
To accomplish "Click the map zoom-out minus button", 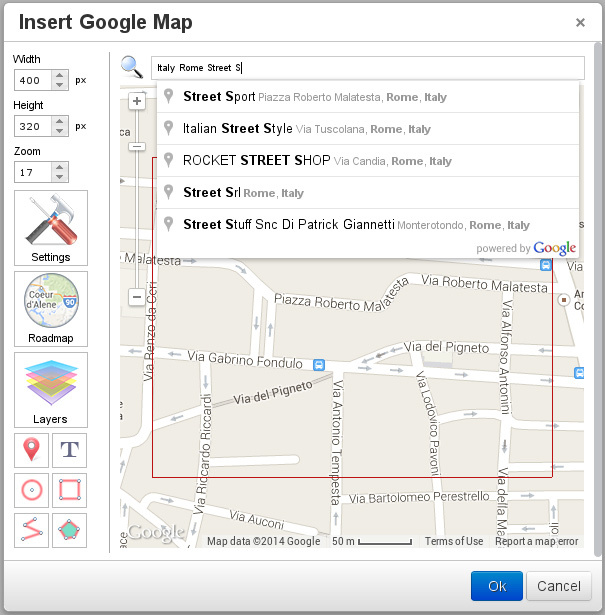I will [137, 297].
